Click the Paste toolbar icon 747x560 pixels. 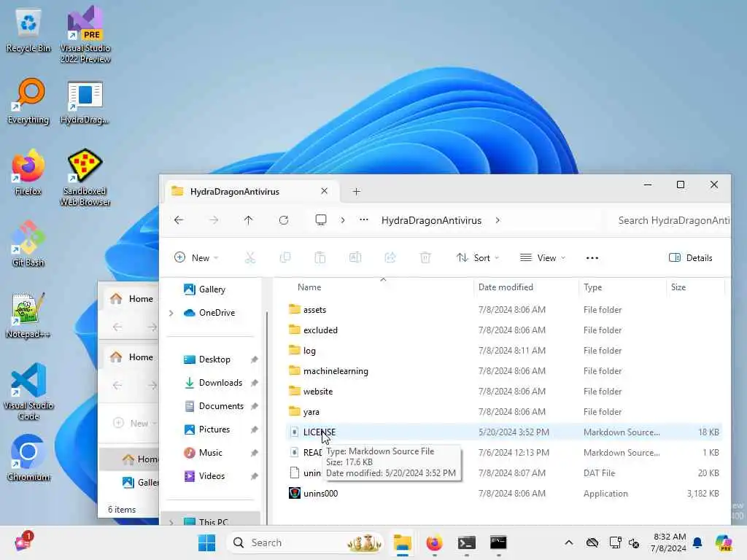[320, 257]
